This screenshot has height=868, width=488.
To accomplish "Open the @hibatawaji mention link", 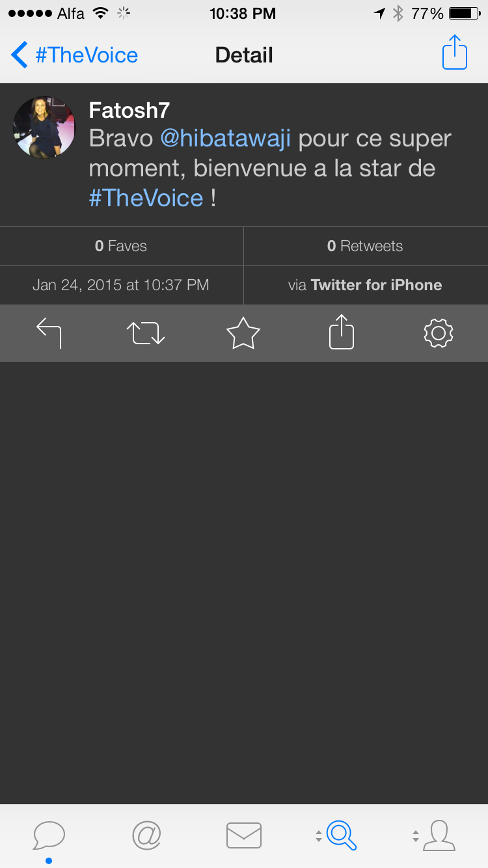I will coord(225,139).
